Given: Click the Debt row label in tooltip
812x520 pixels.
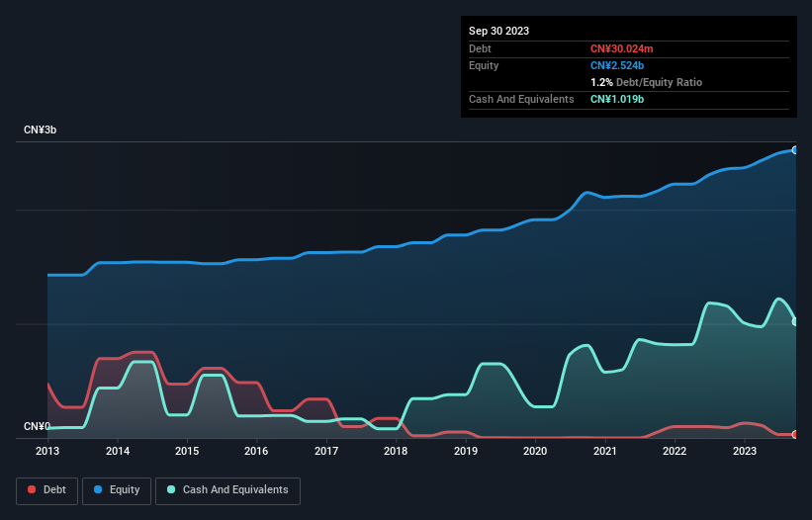Looking at the screenshot, I should [480, 48].
